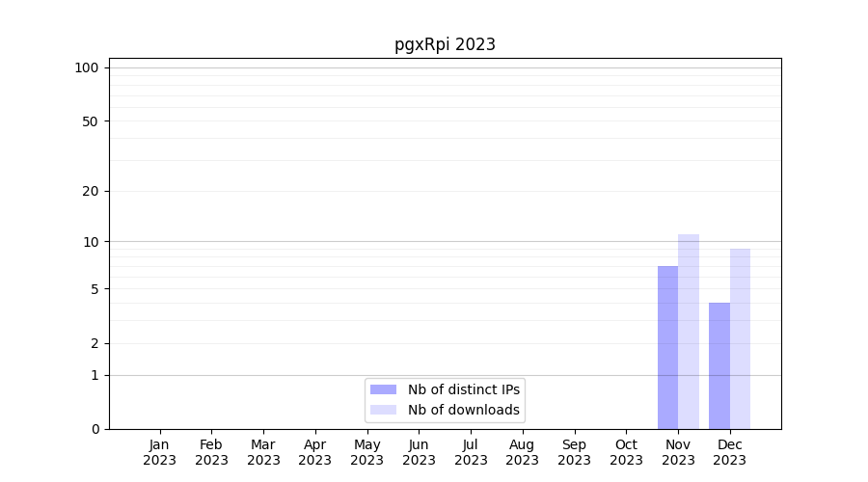The width and height of the screenshot is (868, 482).
Task: Click the 10 y-axis tick label
Action: [91, 242]
